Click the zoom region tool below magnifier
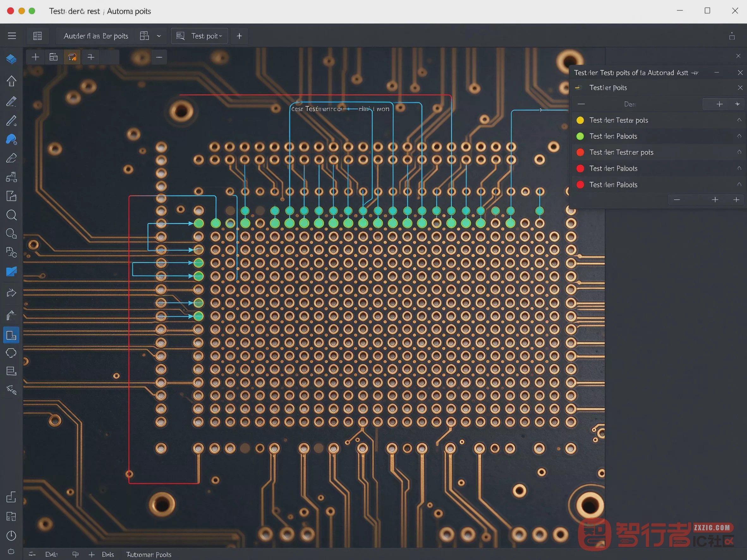 (x=11, y=234)
